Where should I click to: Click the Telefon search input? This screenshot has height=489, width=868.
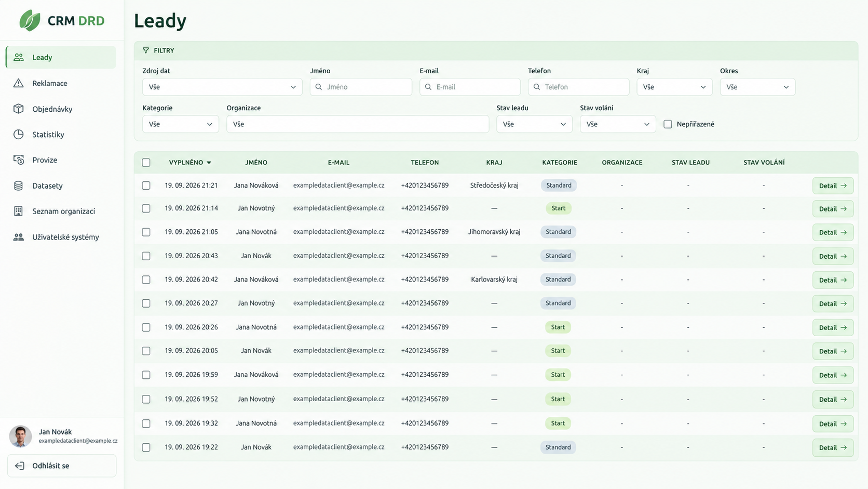pyautogui.click(x=578, y=87)
